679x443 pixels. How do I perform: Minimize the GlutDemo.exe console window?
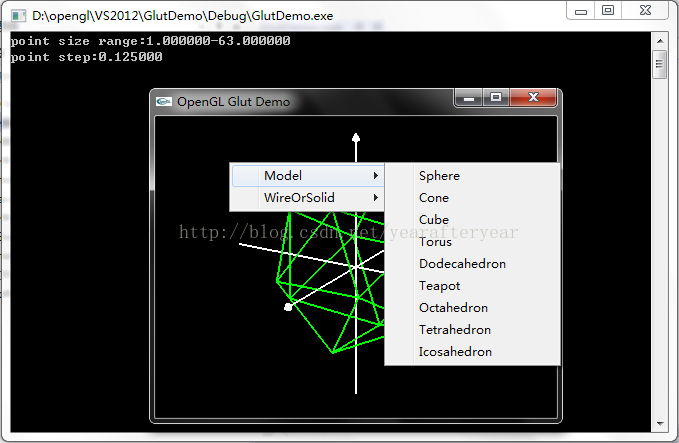point(581,10)
